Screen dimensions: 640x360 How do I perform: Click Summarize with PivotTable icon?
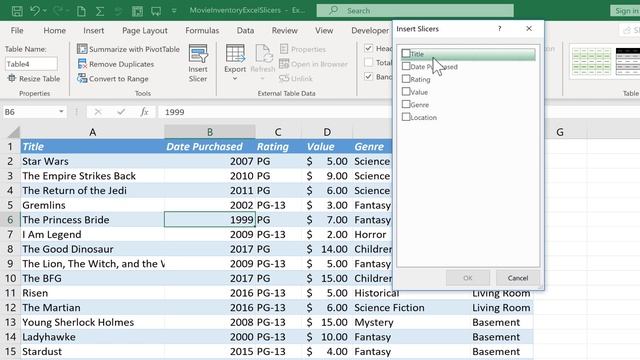[82, 49]
